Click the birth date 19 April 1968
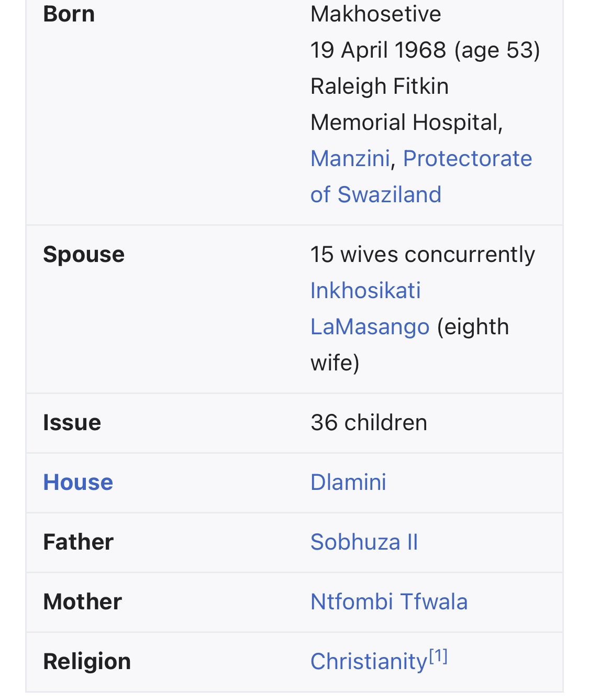 378,50
